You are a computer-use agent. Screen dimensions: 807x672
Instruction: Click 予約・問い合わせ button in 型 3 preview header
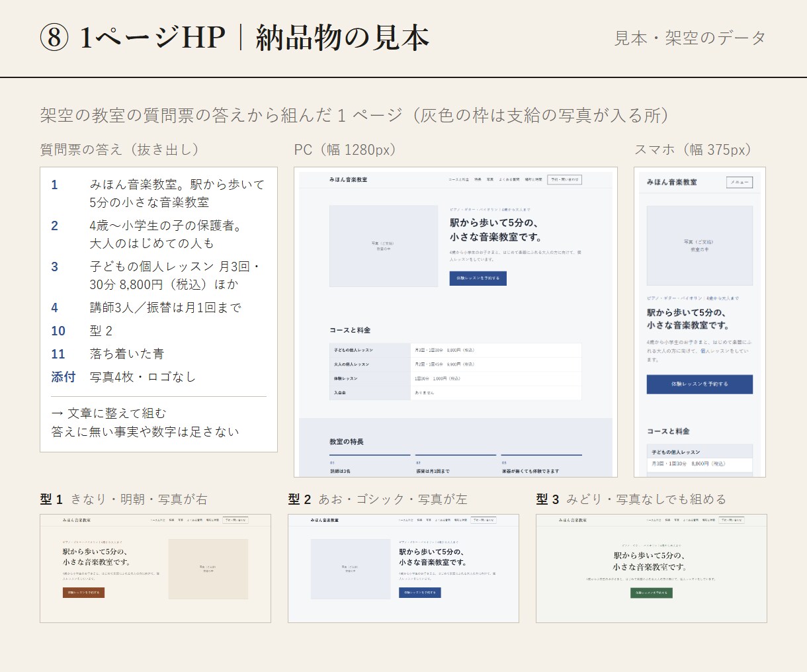[731, 521]
